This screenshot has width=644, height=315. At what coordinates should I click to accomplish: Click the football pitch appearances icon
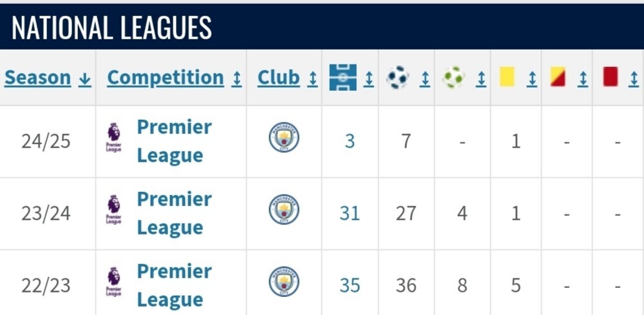[x=343, y=77]
